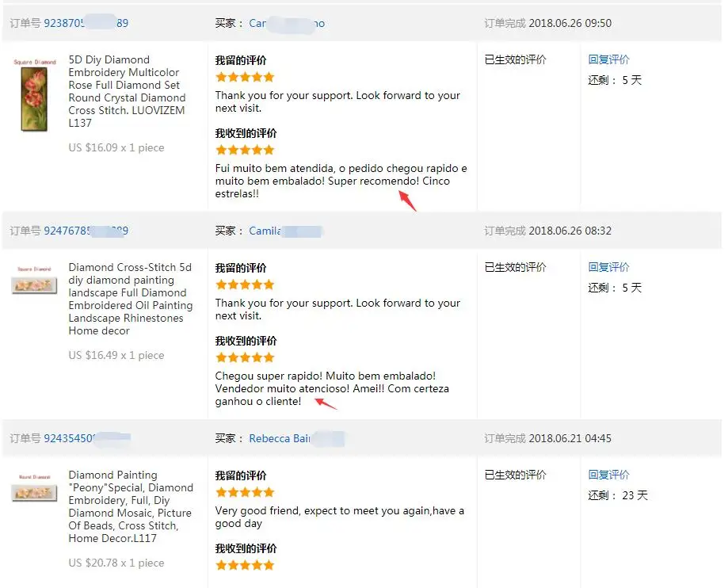
Task: Open Diamond Cross-Stitch 5d landscape product title
Action: 131,299
